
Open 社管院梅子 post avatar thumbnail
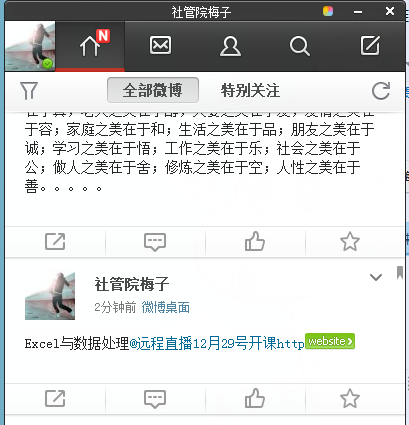[50, 296]
